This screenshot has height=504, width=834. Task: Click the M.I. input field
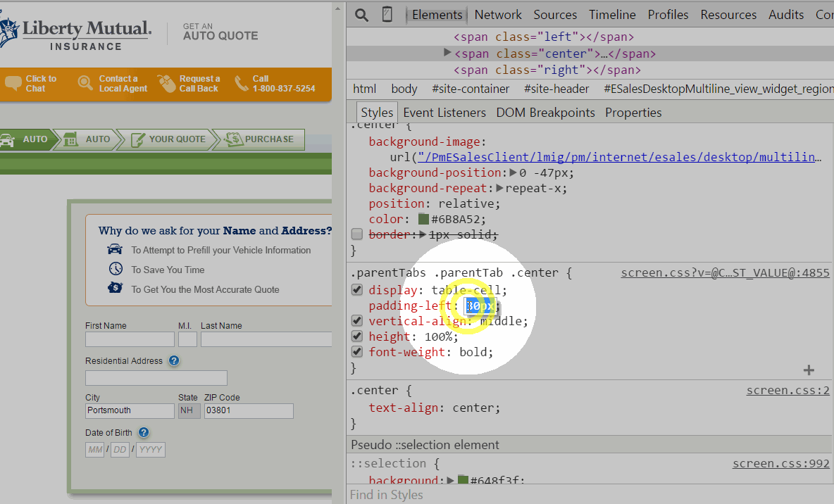pyautogui.click(x=188, y=339)
